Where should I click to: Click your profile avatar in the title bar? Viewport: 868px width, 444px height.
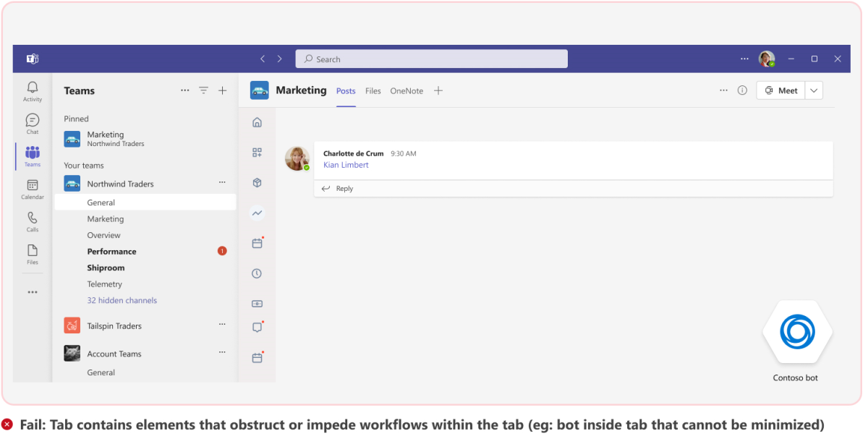coord(766,59)
